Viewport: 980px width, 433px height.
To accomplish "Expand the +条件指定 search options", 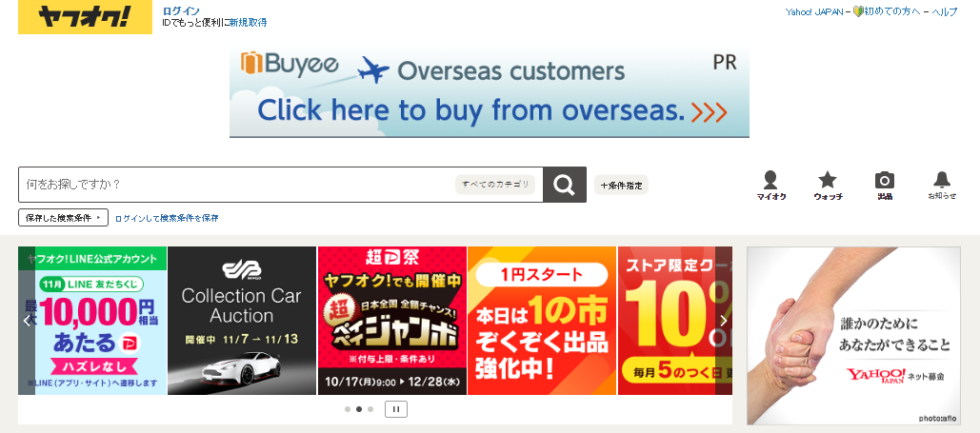I will pos(621,185).
